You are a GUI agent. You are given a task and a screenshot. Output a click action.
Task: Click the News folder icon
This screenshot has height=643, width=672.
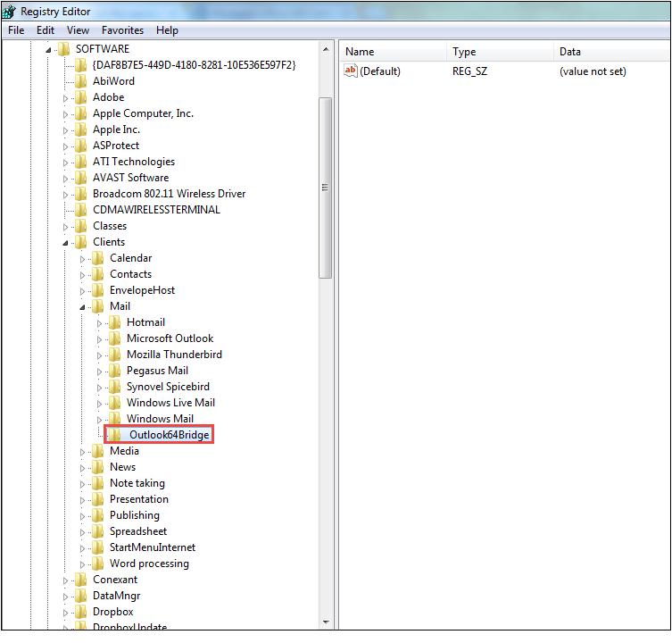tap(97, 467)
